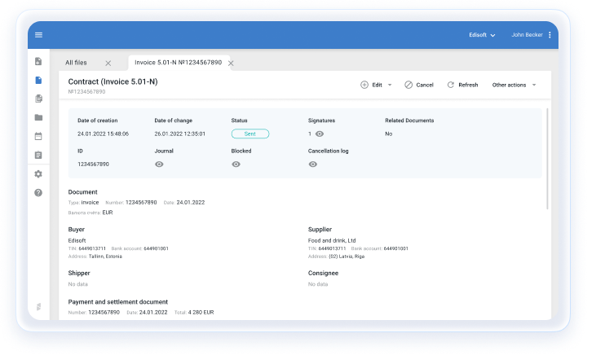This screenshot has height=364, width=596.
Task: Click the ID value 1234567890
Action: (93, 164)
